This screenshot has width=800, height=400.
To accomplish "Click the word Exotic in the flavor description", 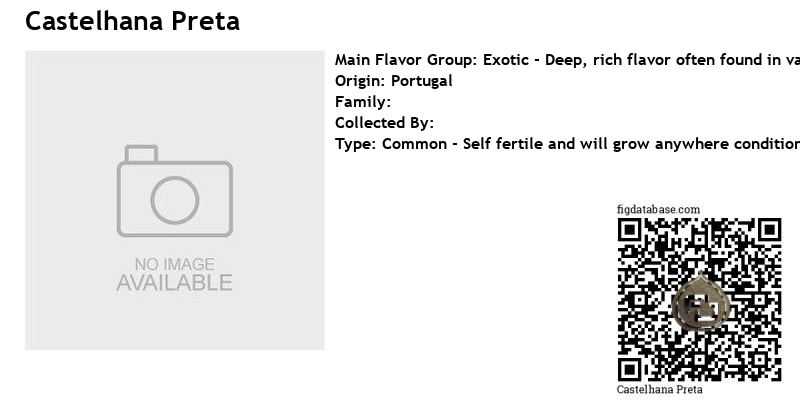I will coord(506,60).
